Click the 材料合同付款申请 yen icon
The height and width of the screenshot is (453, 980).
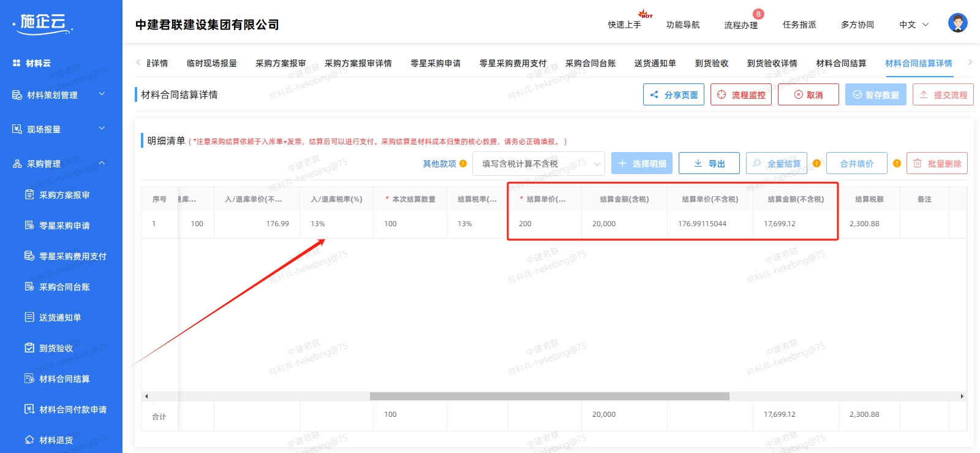(x=29, y=409)
